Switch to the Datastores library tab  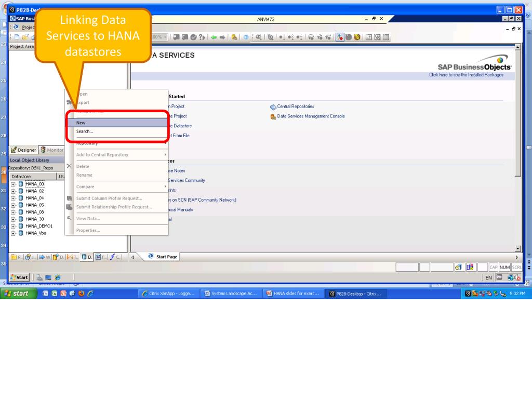pos(87,257)
